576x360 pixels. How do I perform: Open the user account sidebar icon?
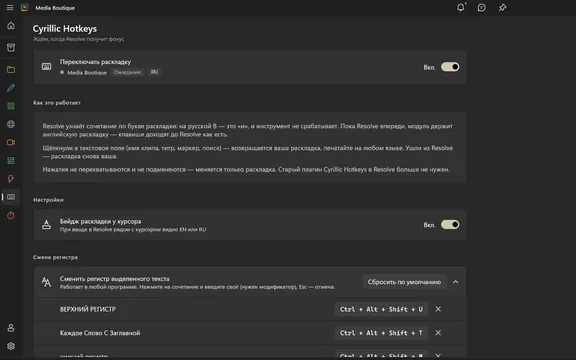11,328
